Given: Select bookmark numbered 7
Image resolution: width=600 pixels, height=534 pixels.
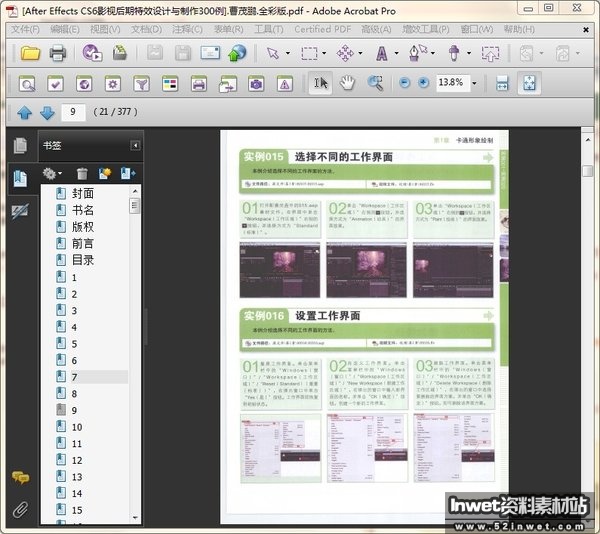Looking at the screenshot, I should 74,377.
